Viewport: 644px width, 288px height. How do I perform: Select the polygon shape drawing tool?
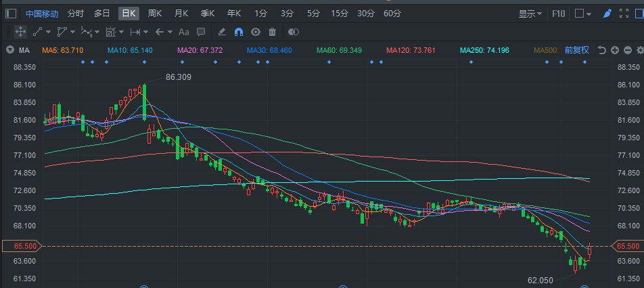[x=62, y=32]
